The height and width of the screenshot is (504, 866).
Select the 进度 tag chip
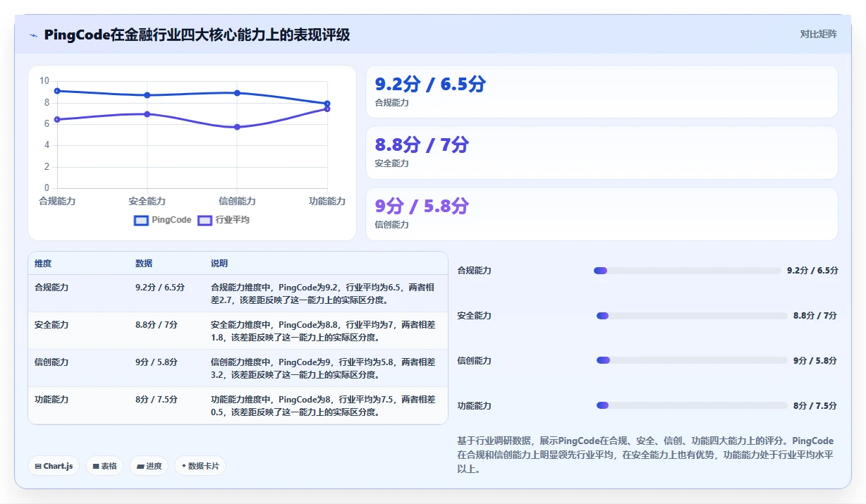pyautogui.click(x=149, y=466)
